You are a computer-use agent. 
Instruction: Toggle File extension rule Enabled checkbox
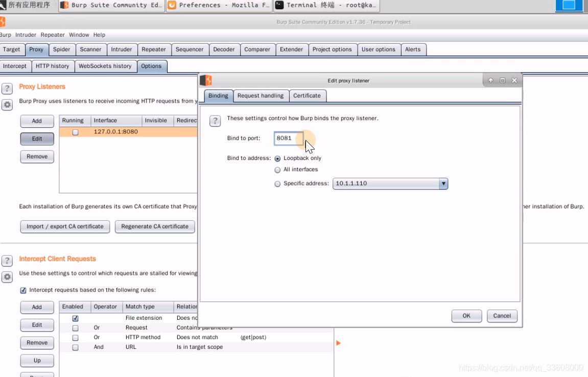pos(76,318)
